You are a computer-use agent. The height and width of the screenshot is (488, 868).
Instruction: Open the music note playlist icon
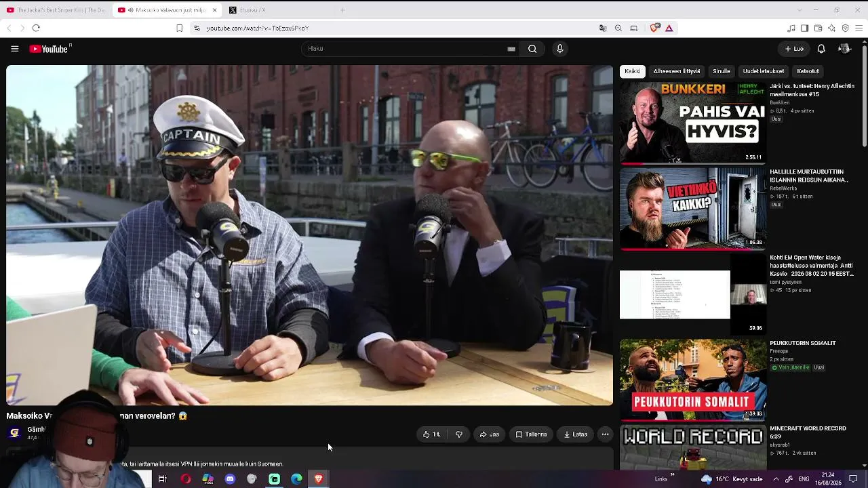pyautogui.click(x=791, y=28)
